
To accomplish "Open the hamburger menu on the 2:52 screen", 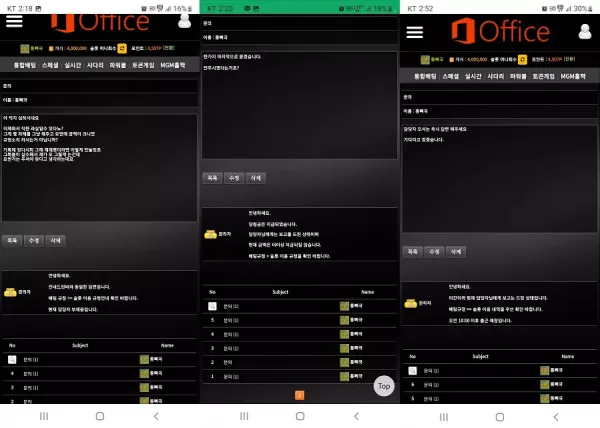I will [x=414, y=32].
